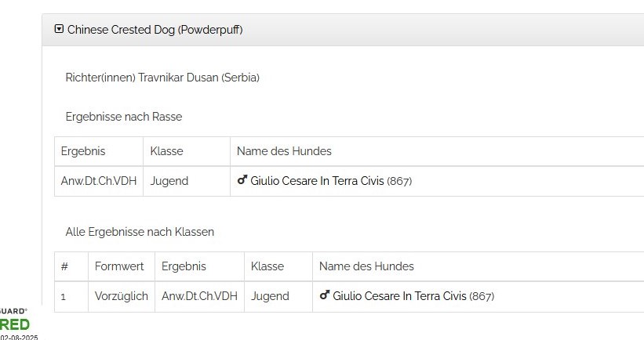Click Name des Hundes header in breed table
This screenshot has height=340, width=644.
(x=284, y=151)
